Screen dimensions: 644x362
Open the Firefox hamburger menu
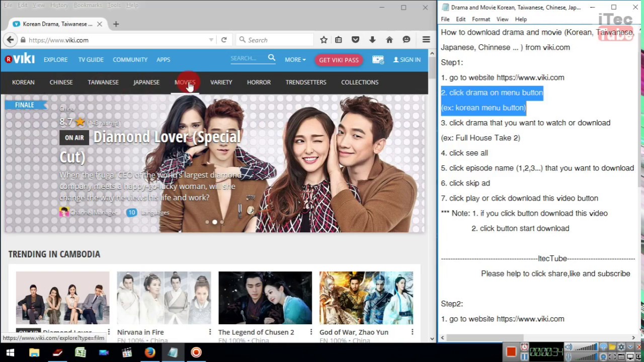click(x=426, y=40)
